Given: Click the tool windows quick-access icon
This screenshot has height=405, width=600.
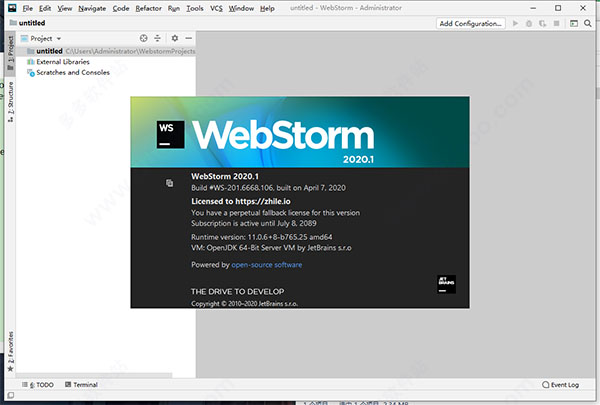Looking at the screenshot, I should pyautogui.click(x=11, y=395).
